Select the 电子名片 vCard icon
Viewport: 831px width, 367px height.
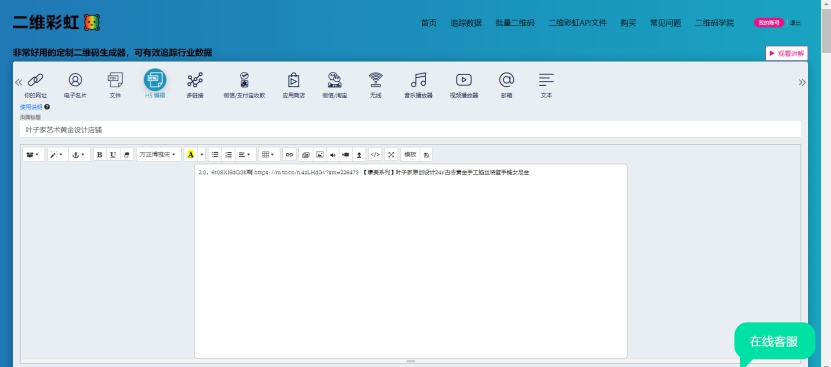(75, 80)
